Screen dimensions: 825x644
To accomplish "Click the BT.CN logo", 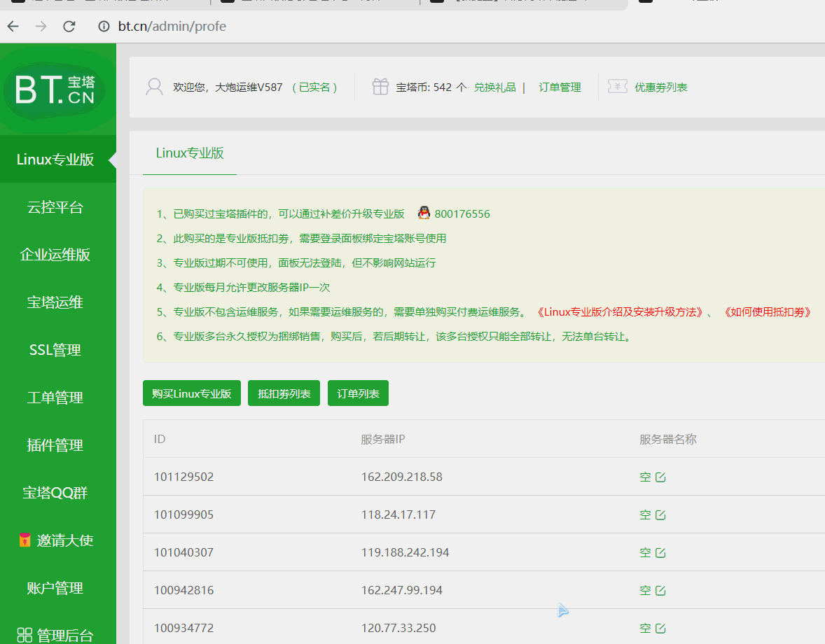I will [x=55, y=90].
